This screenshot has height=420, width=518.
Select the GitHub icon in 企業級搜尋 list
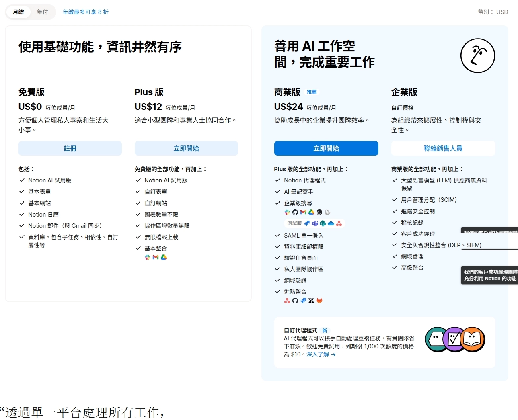click(x=295, y=212)
